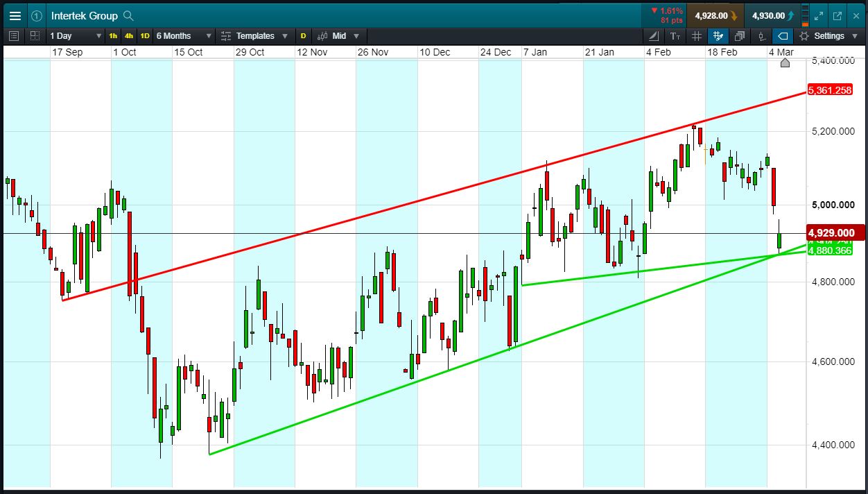Click the 7 Jan date label

click(535, 52)
